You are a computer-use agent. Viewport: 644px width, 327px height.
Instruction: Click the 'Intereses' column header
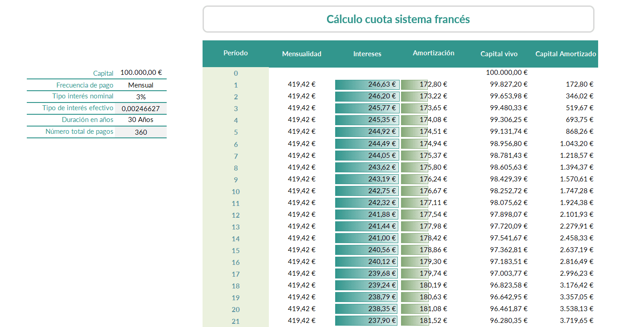[367, 54]
